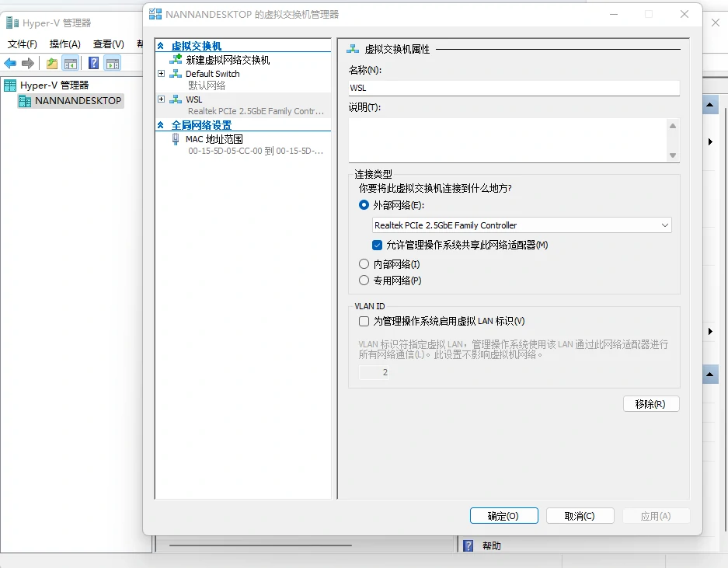Click the 说明(T) description text area
Viewport: 728px width, 568px height.
click(x=507, y=140)
